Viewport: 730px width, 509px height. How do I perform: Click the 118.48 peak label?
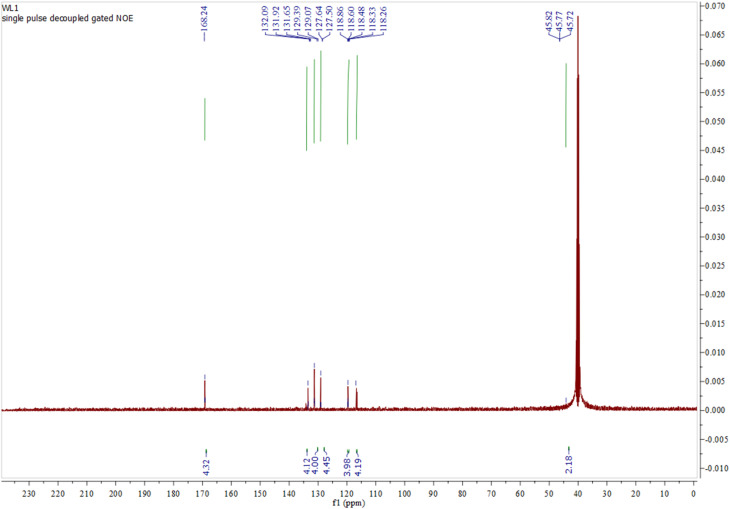362,18
